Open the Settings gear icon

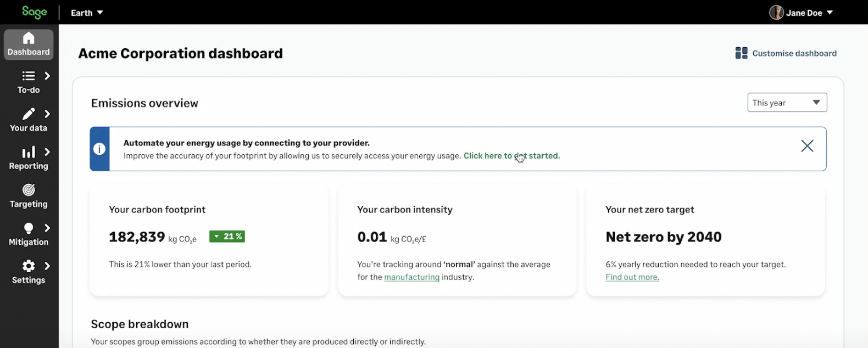[x=29, y=266]
